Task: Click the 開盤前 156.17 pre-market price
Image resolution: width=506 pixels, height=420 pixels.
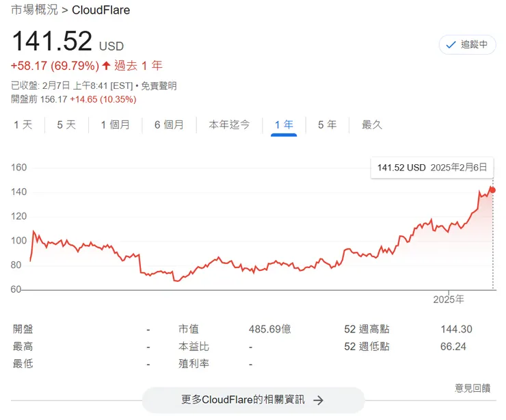Action: pyautogui.click(x=39, y=99)
